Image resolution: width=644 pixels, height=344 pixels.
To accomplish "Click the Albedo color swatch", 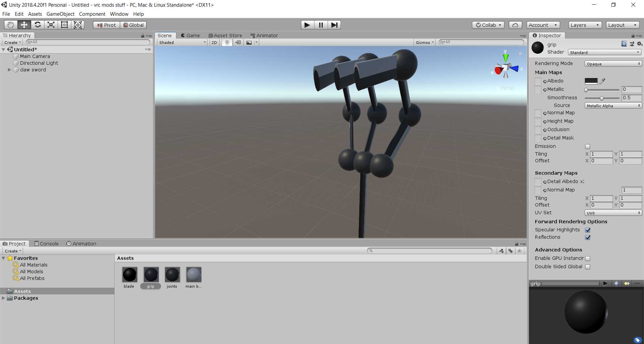I will (x=591, y=81).
